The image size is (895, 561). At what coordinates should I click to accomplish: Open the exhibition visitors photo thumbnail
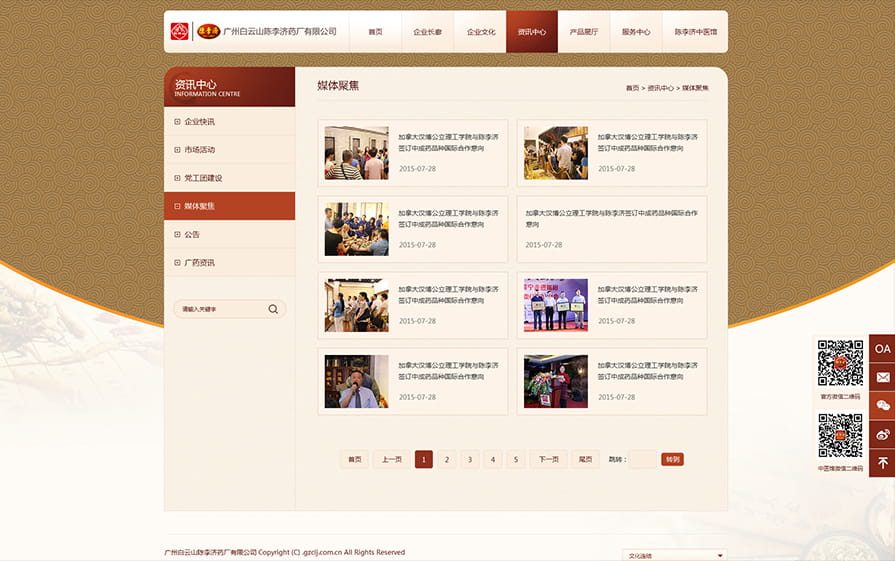[x=555, y=153]
